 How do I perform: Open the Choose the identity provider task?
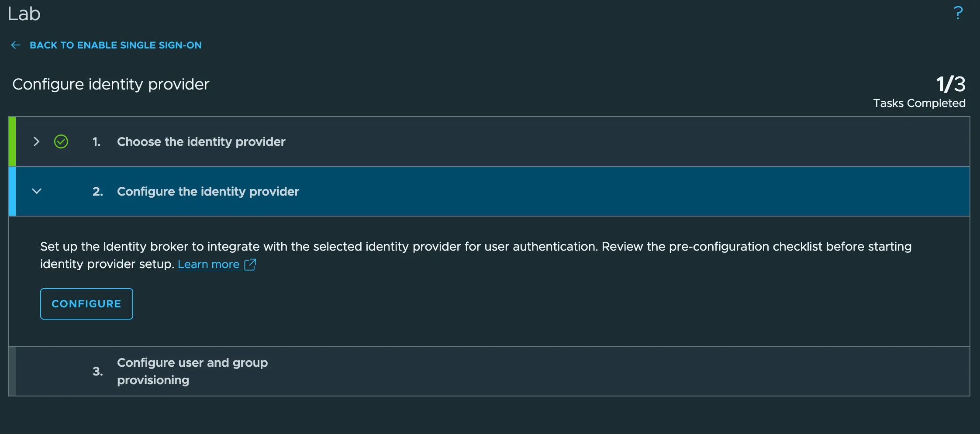tap(201, 141)
